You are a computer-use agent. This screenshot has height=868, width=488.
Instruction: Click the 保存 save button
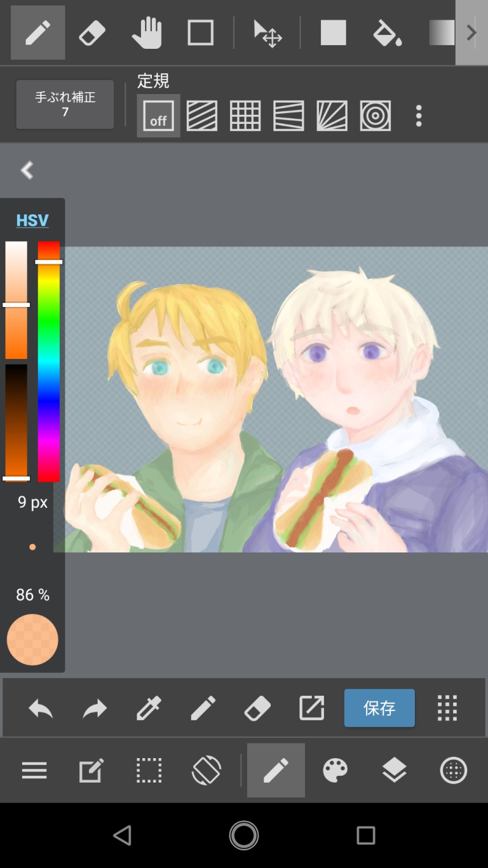(379, 708)
